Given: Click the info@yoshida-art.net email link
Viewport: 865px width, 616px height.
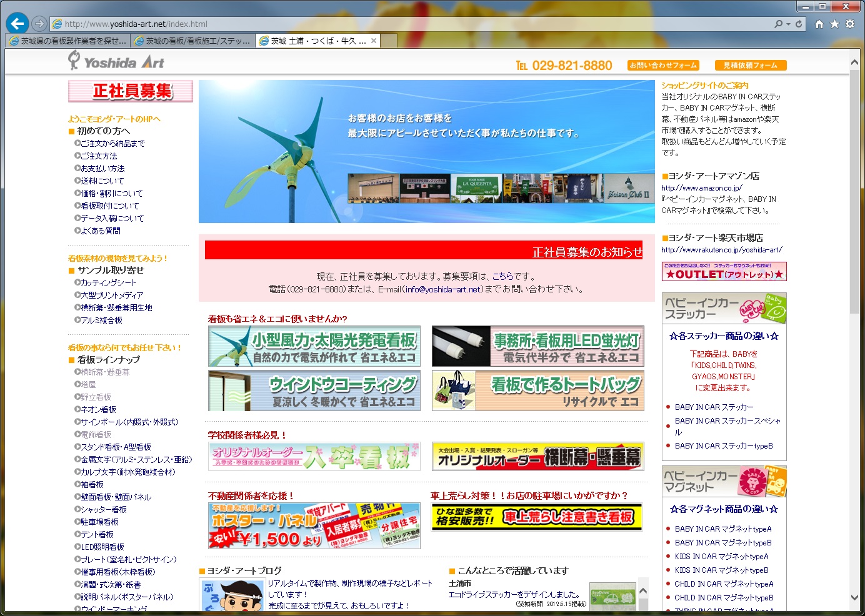Looking at the screenshot, I should coord(443,289).
